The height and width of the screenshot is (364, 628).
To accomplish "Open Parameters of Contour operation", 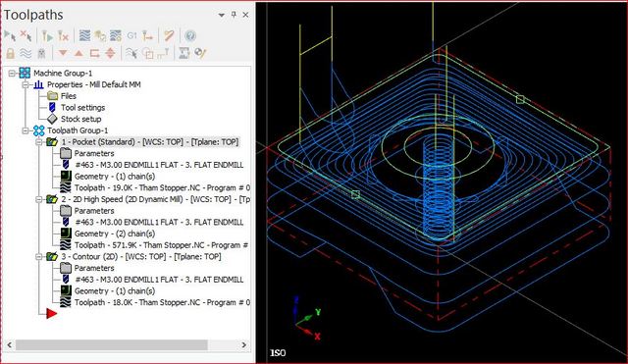I will pos(94,268).
